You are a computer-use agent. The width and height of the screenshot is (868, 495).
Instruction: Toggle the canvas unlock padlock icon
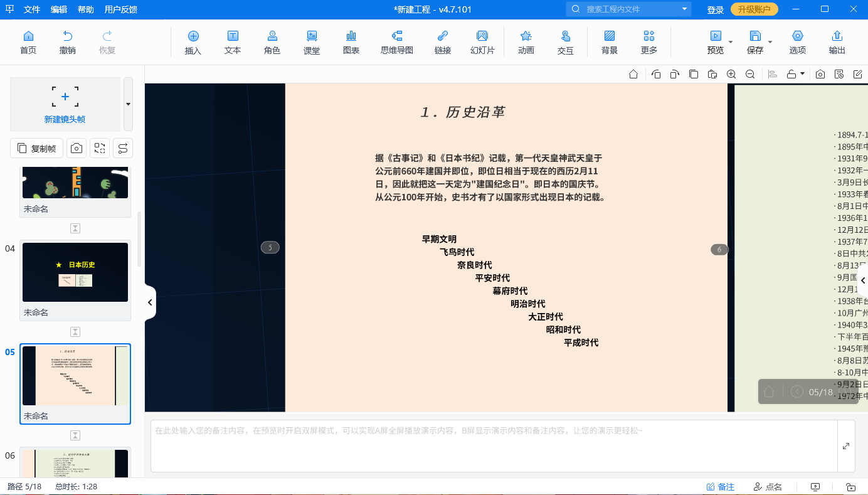click(791, 74)
